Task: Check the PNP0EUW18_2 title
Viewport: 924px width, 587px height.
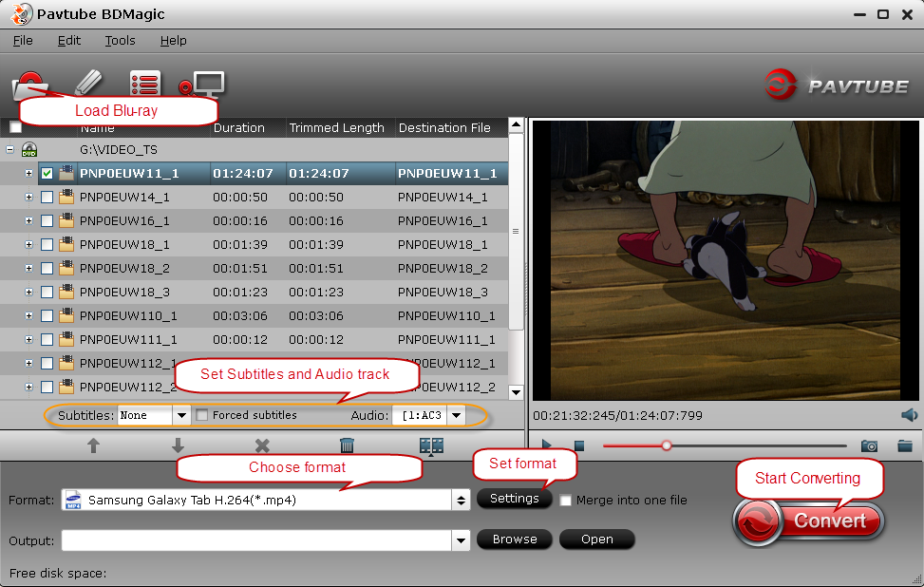Action: point(47,269)
